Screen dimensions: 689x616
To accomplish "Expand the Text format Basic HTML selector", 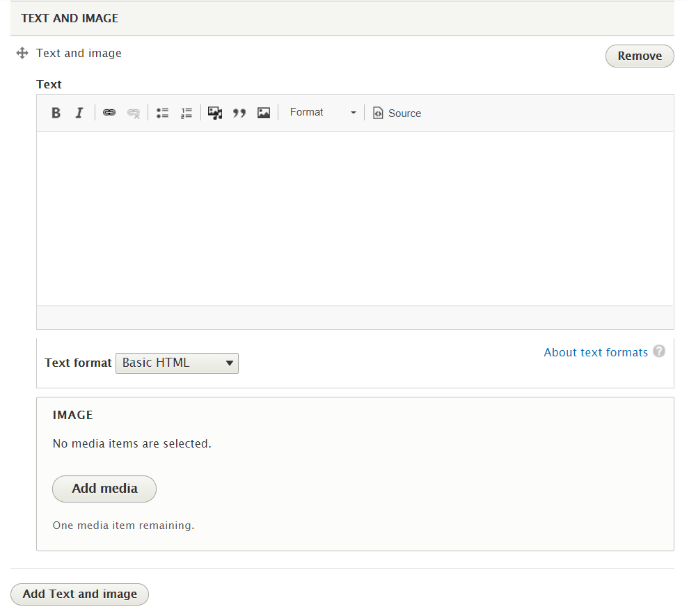I will (177, 363).
